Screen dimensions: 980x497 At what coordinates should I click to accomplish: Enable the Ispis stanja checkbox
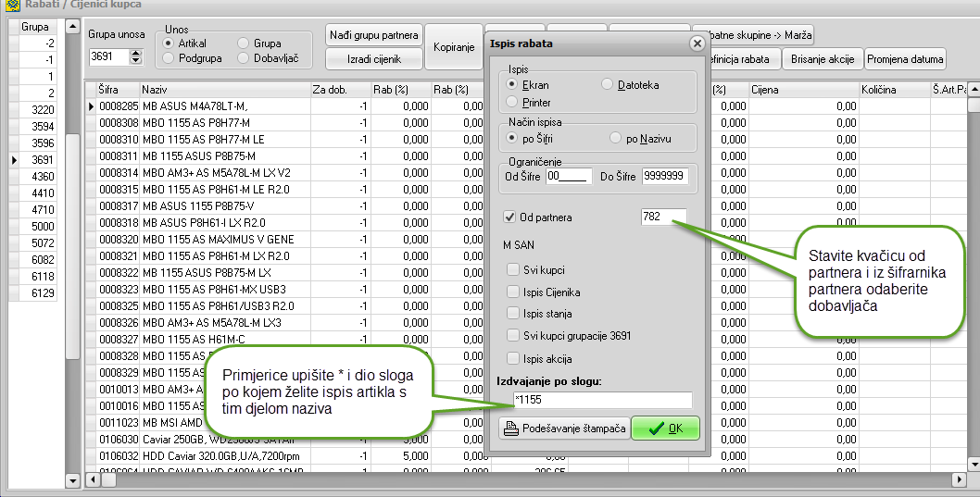(x=513, y=314)
